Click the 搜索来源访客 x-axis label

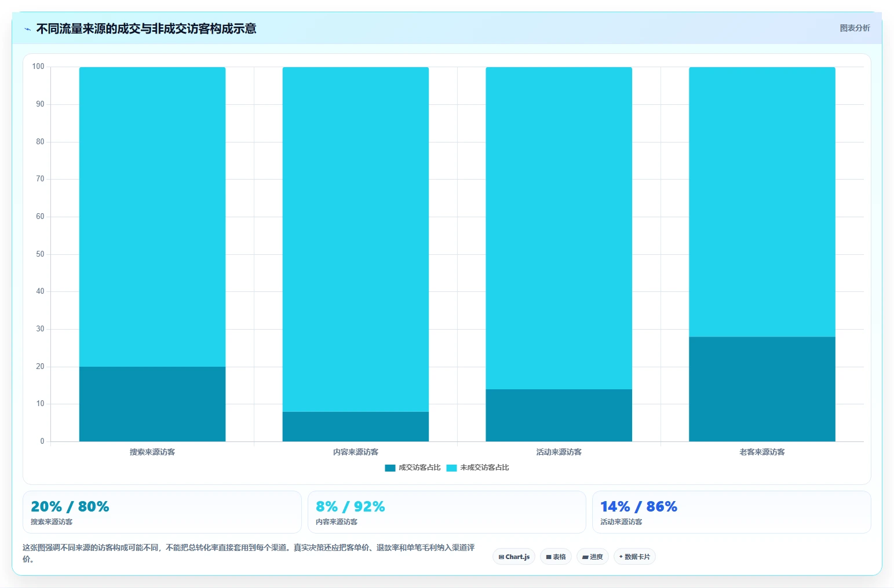[152, 452]
